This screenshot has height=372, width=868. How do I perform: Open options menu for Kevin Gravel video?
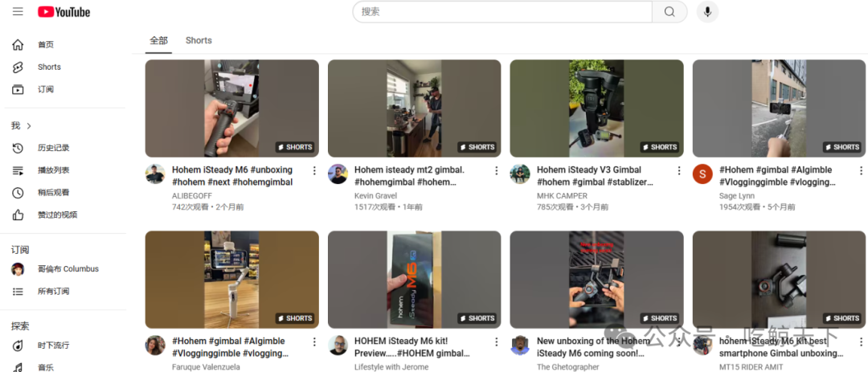coord(497,170)
